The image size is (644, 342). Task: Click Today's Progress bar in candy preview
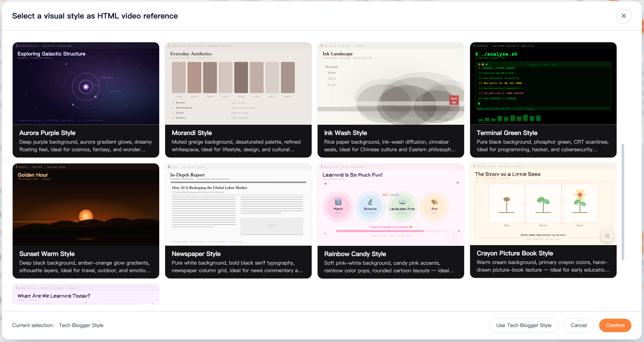pyautogui.click(x=390, y=231)
